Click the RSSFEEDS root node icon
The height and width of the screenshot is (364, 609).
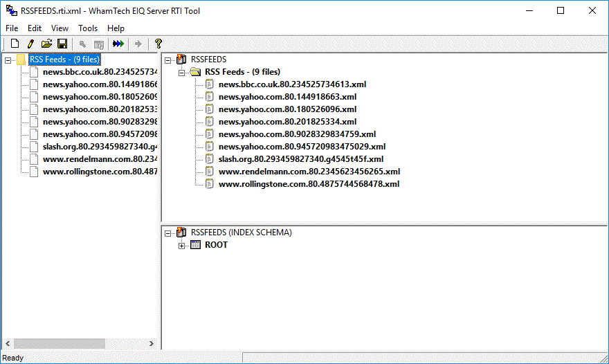181,59
